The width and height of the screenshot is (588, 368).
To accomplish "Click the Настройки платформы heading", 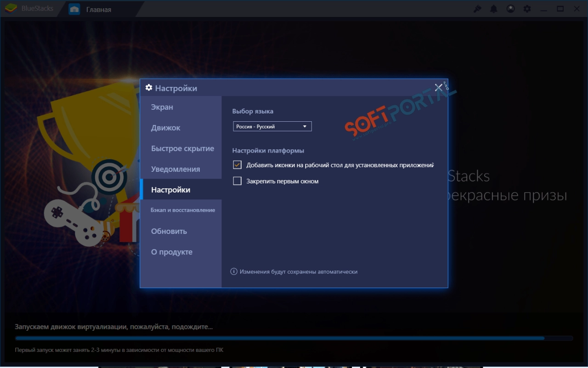I will tap(268, 150).
